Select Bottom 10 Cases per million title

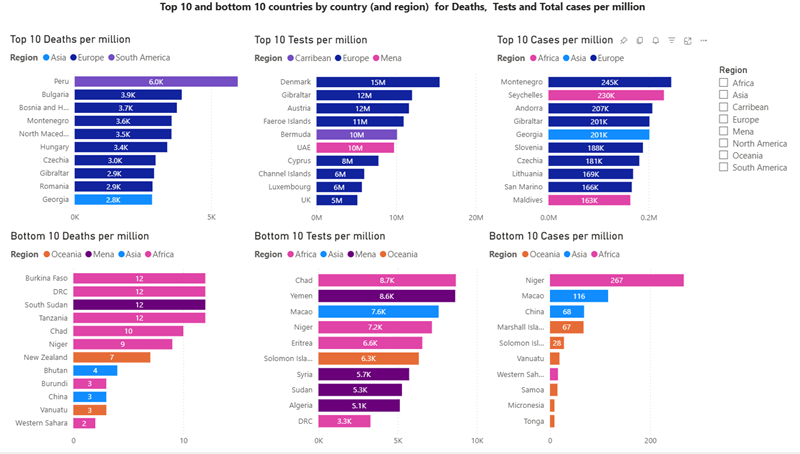pyautogui.click(x=556, y=236)
